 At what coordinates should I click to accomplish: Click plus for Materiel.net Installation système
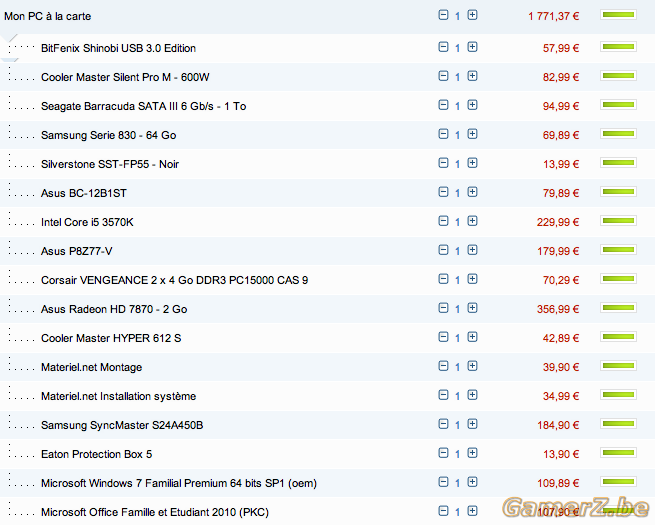tap(472, 395)
